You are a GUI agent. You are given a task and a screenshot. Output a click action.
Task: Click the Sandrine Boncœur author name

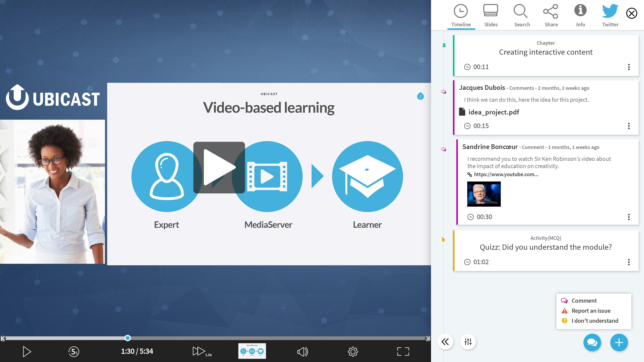click(x=490, y=147)
